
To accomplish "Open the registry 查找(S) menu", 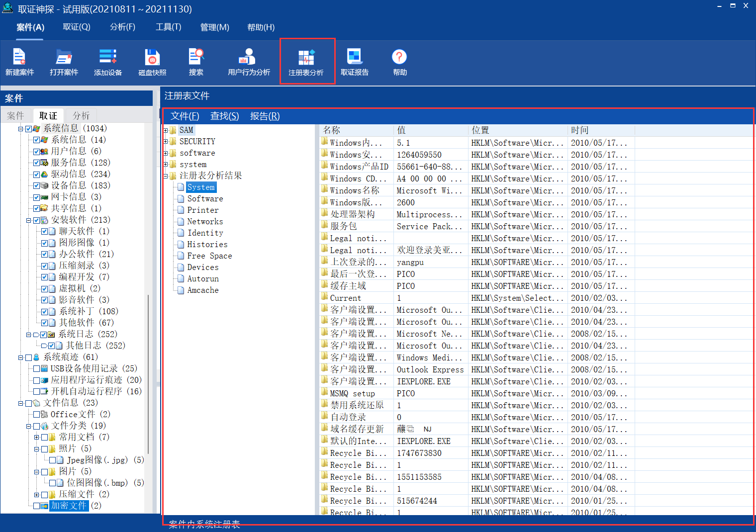I will tap(224, 116).
